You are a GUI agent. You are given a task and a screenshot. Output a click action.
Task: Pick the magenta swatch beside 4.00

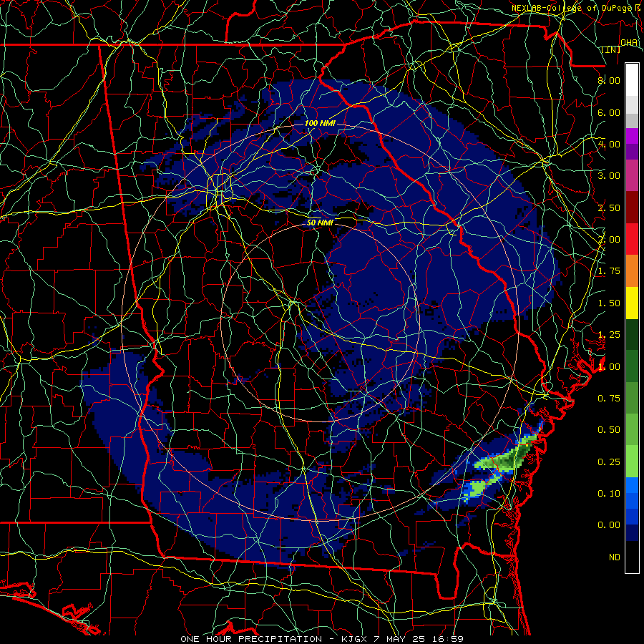pyautogui.click(x=632, y=136)
